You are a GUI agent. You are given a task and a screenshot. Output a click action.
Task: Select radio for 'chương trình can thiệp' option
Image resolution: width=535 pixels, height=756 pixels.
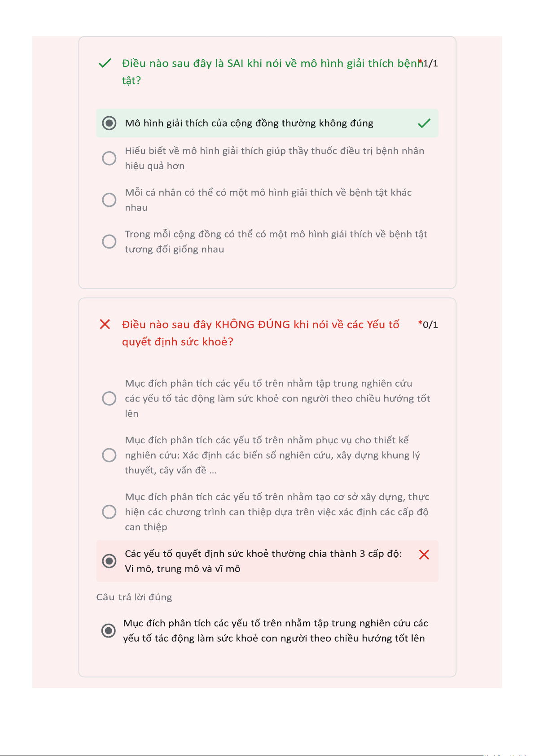tap(109, 512)
